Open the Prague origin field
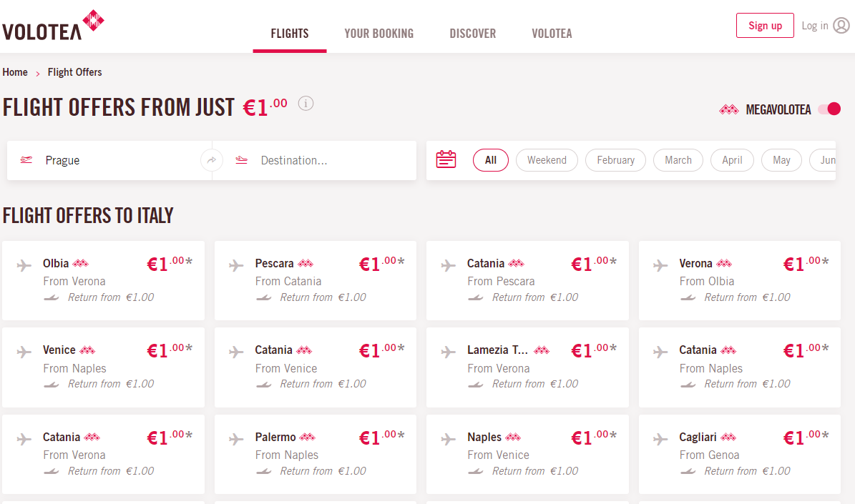The image size is (855, 504). click(109, 160)
